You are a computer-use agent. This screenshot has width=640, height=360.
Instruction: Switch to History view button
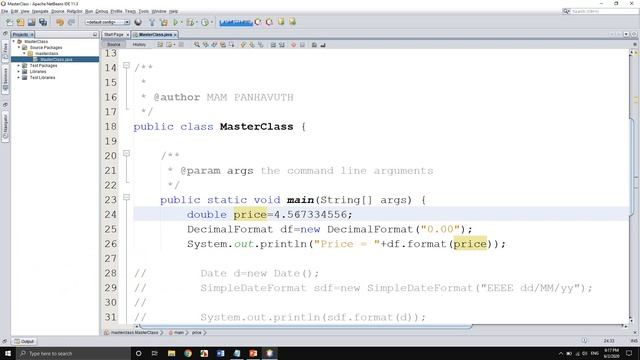(139, 44)
